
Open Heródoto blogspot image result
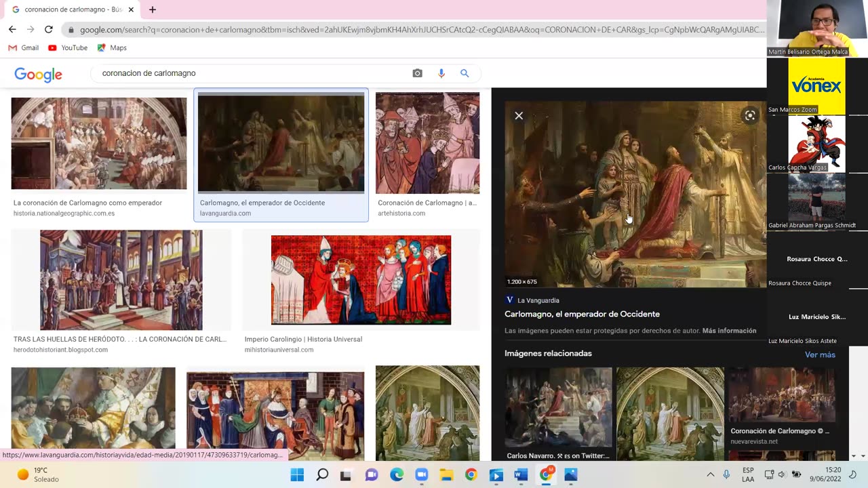(x=121, y=280)
